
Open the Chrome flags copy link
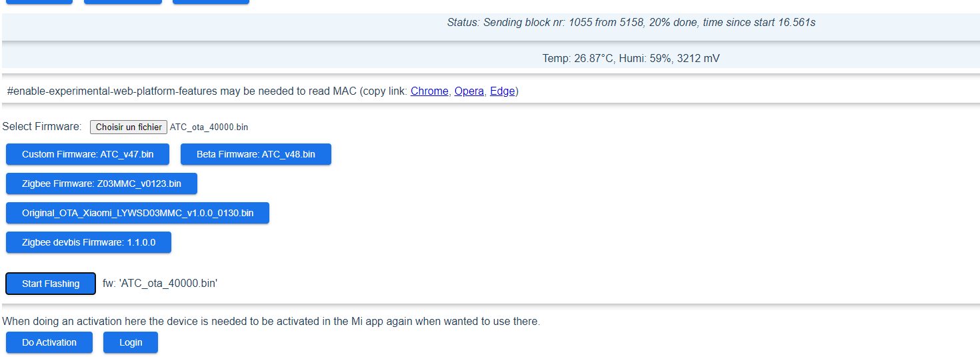tap(429, 91)
